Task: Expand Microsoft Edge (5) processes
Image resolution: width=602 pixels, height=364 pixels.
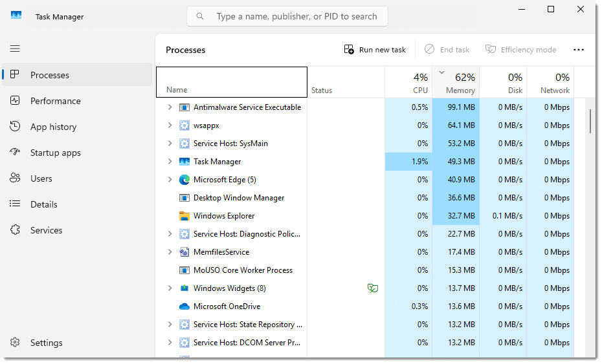Action: tap(170, 179)
